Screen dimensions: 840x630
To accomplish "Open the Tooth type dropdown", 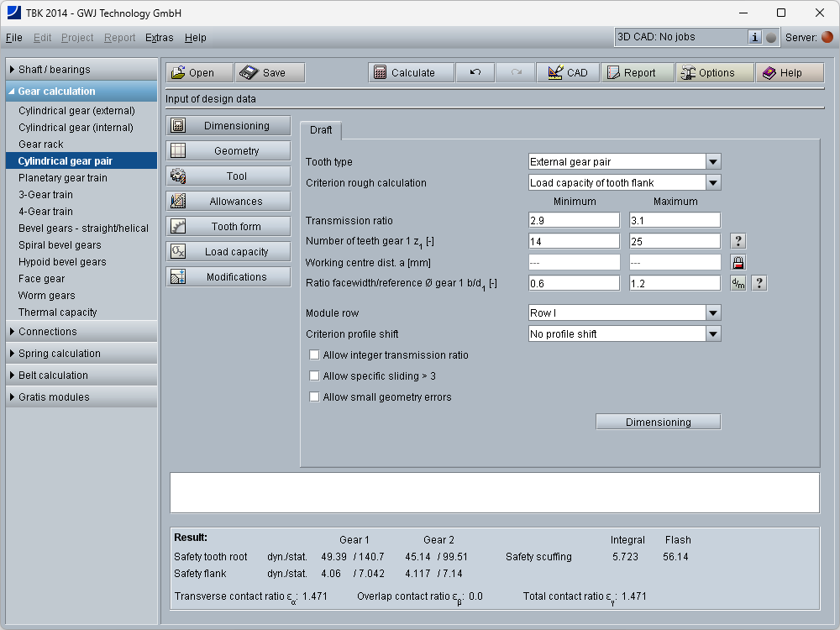I will click(712, 162).
